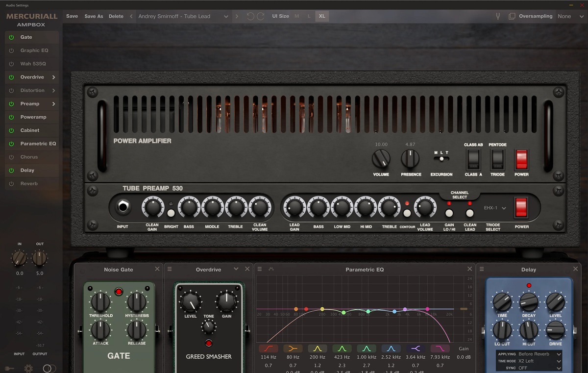
Task: Close the Overdrive panel
Action: coord(247,269)
